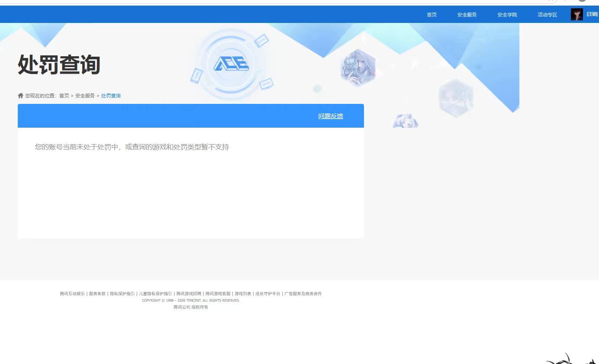The height and width of the screenshot is (364, 599).
Task: Click the 成长守护平台 footer link
Action: pyautogui.click(x=267, y=293)
